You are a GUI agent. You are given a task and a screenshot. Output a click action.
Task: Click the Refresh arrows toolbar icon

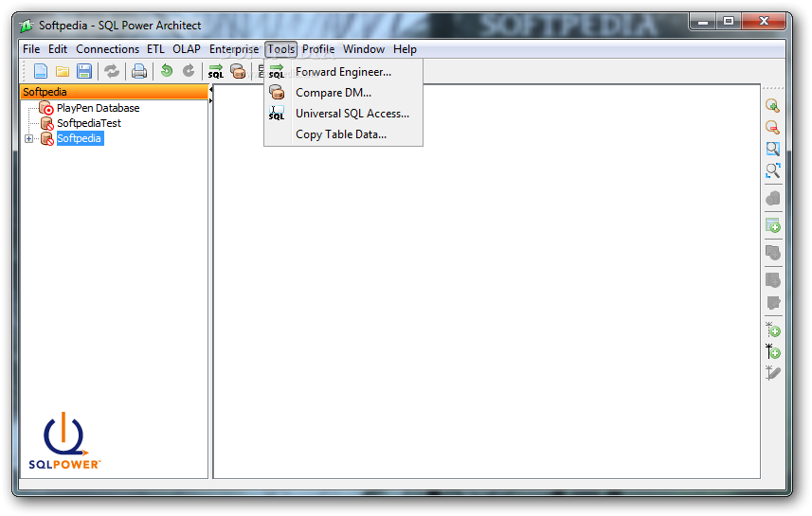pyautogui.click(x=112, y=71)
